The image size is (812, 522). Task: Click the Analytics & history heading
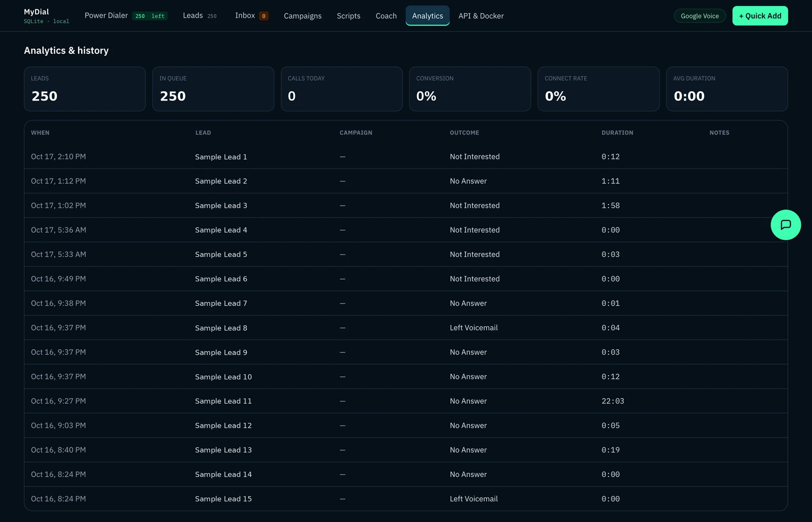coord(66,50)
